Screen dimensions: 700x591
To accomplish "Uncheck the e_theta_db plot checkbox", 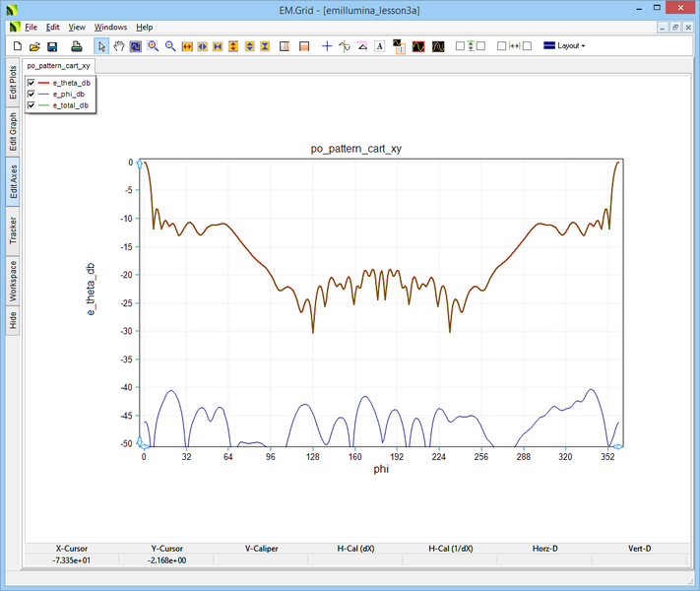I will (32, 83).
